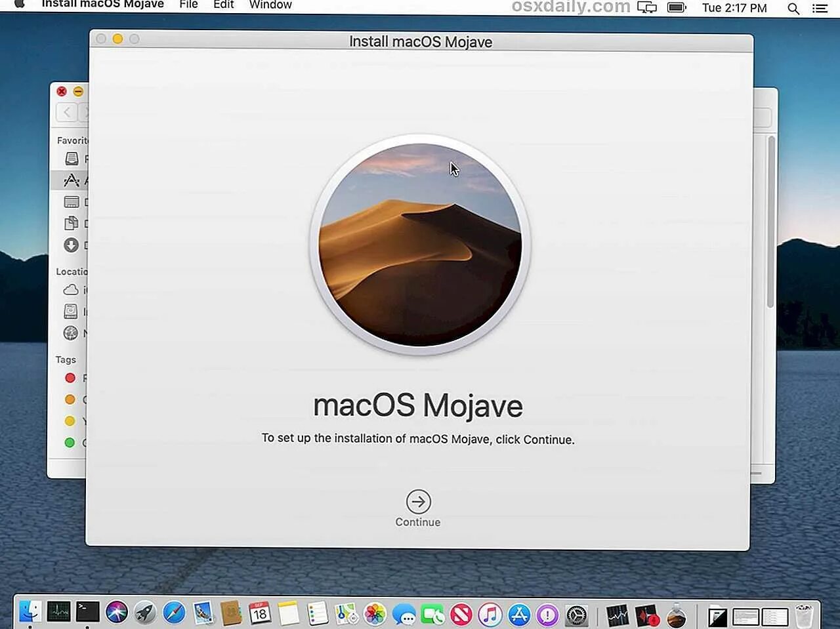
Task: Select the red tag in Finder sidebar
Action: [70, 378]
